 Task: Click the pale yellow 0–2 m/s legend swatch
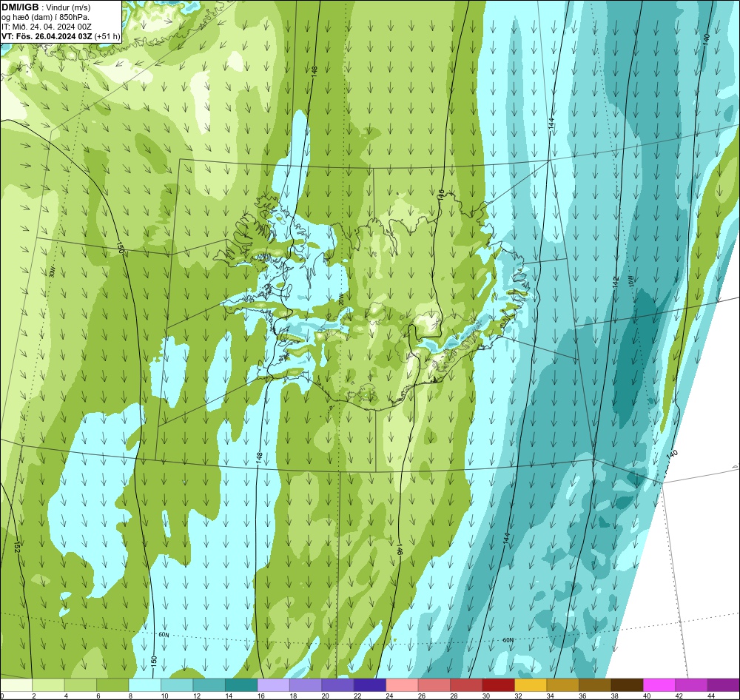click(x=16, y=685)
